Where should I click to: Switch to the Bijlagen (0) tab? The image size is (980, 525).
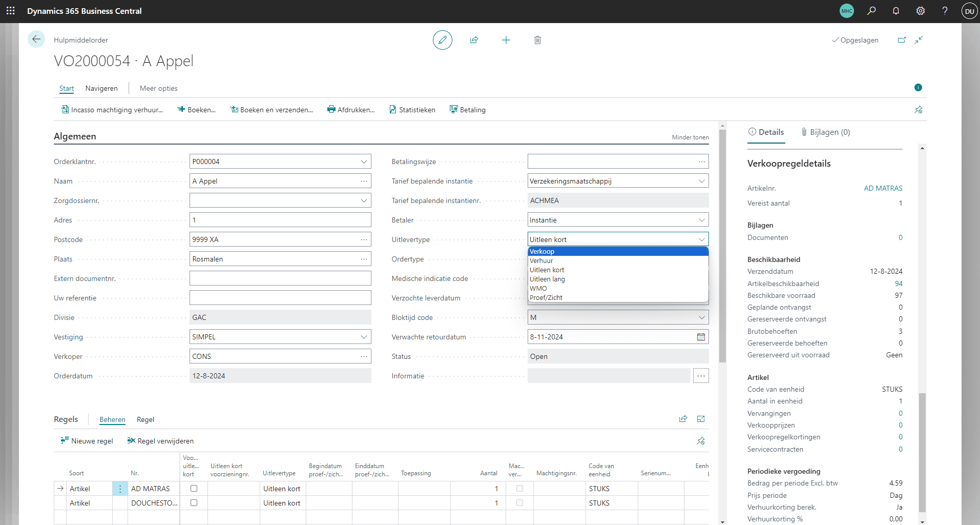pos(826,132)
